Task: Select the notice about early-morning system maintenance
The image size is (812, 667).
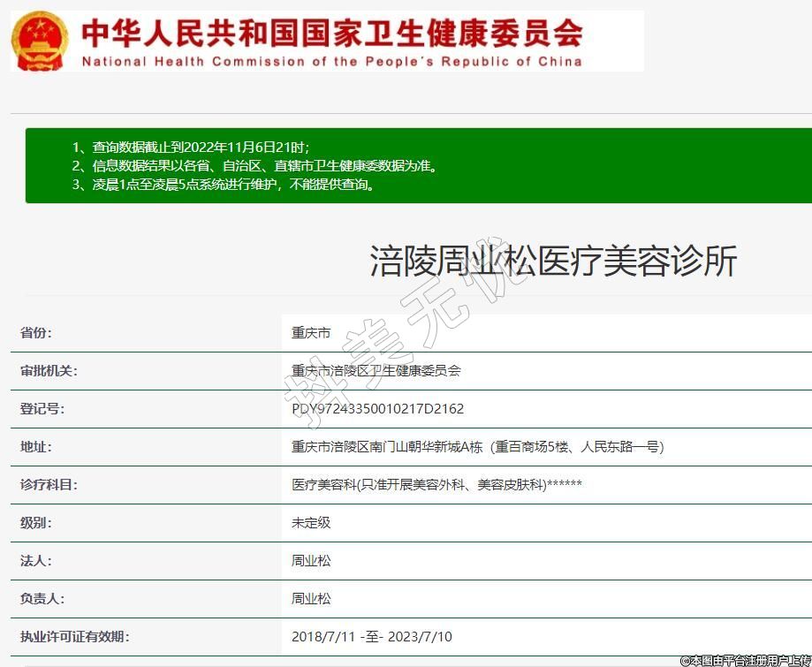Action: (x=223, y=185)
